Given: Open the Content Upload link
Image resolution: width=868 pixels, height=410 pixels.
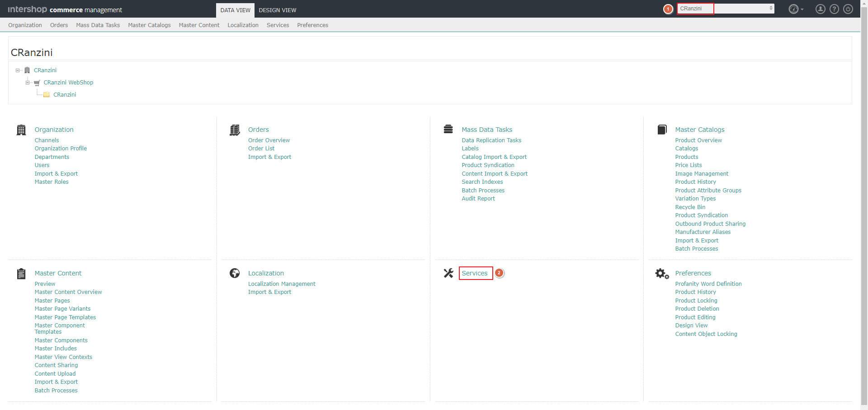Looking at the screenshot, I should tap(55, 374).
